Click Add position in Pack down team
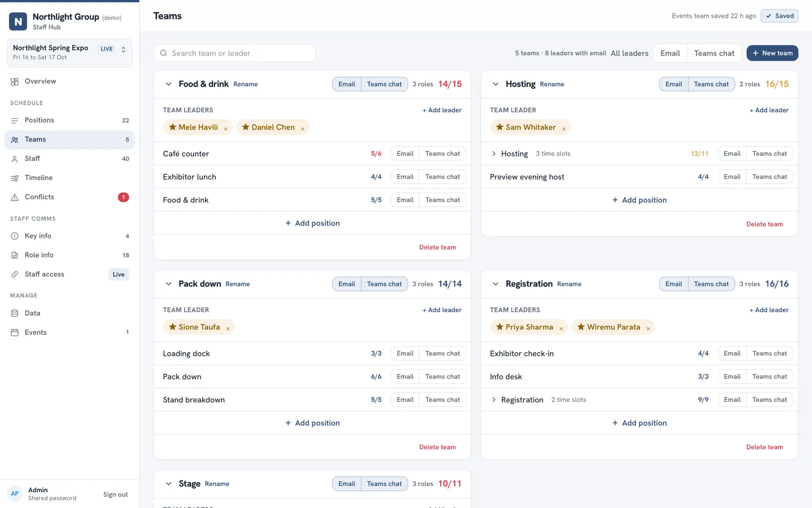 [x=312, y=423]
